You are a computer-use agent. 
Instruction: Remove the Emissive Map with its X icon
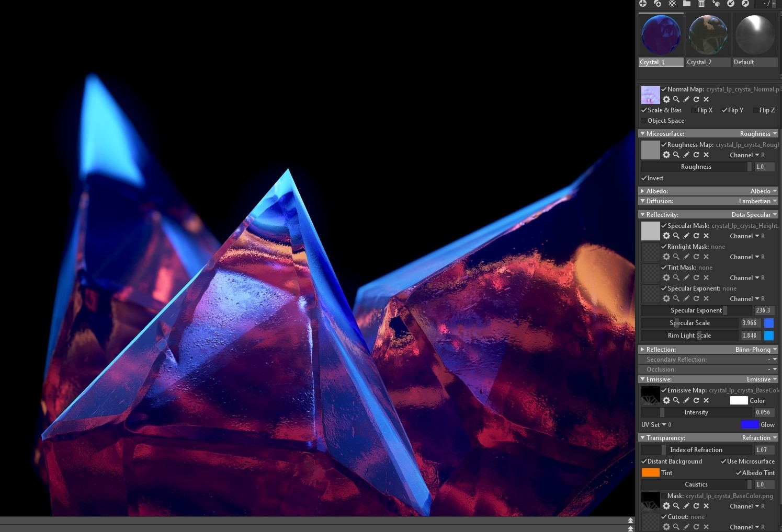click(706, 400)
